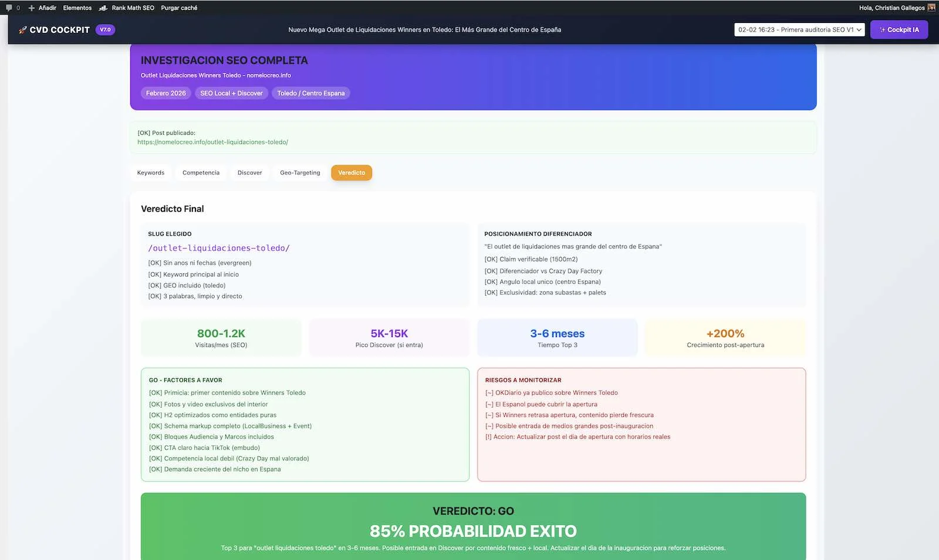Click the V7.0 version badge

coord(104,29)
